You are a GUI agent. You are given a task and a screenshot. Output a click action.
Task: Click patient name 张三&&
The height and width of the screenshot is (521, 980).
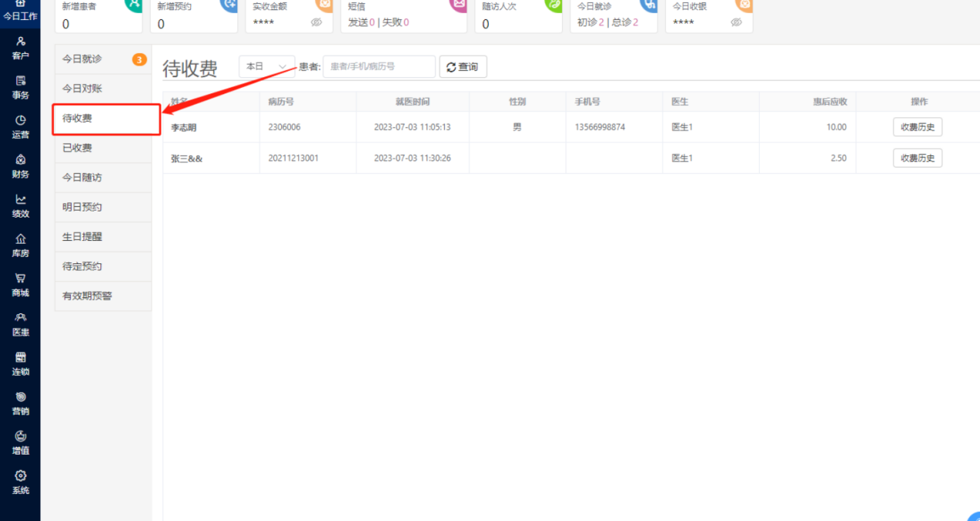pyautogui.click(x=186, y=158)
